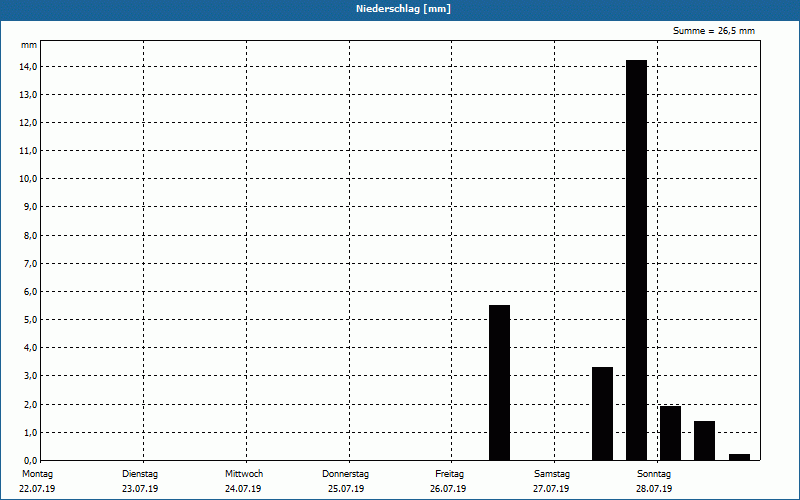Click the tallest bar above 14 mm
800x500 pixels.
tap(637, 260)
